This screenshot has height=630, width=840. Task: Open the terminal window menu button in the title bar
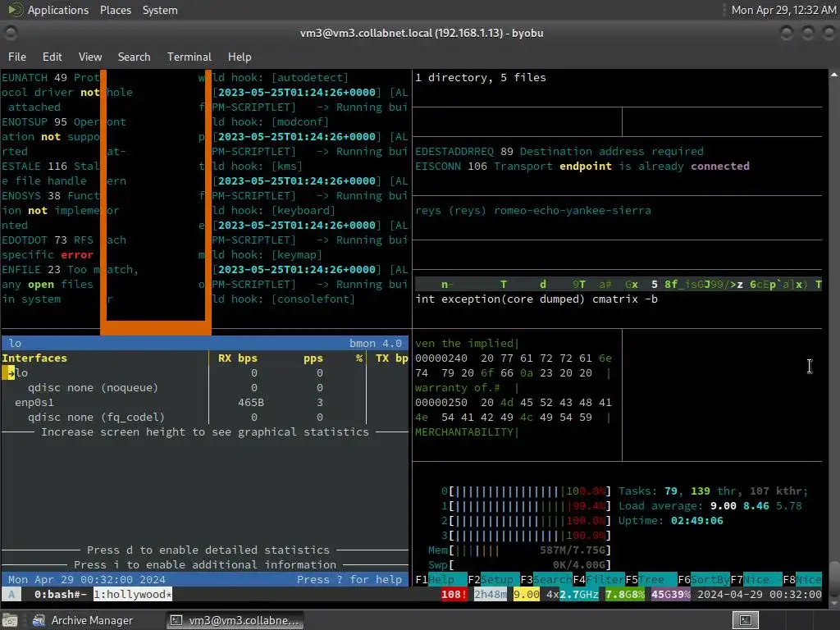pos(11,33)
